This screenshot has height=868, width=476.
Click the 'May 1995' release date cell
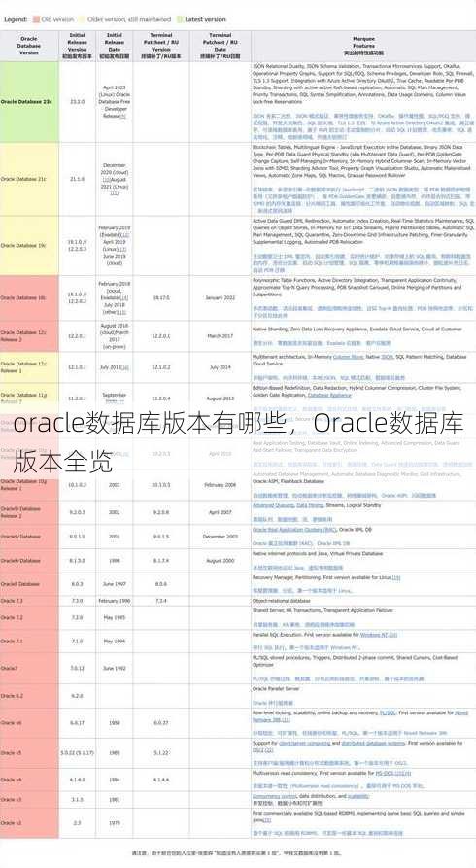point(115,617)
